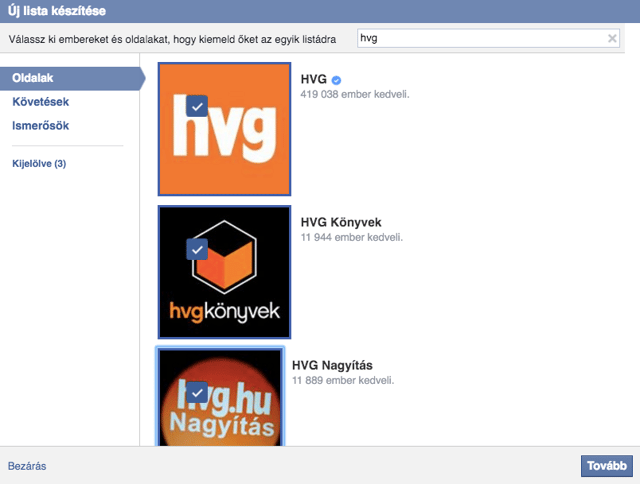The width and height of the screenshot is (640, 484).
Task: Click the '419 038 ember kedveli.' text
Action: (x=355, y=94)
